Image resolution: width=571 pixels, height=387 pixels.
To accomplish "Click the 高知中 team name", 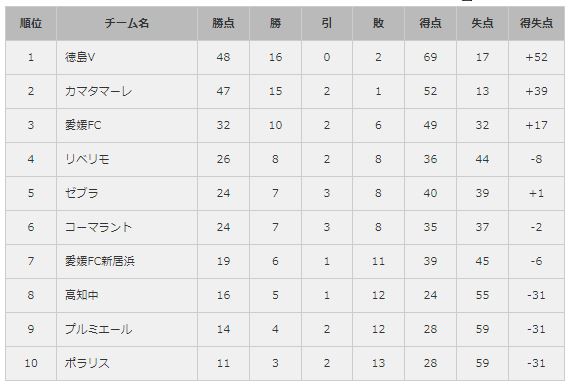I will click(x=82, y=295).
